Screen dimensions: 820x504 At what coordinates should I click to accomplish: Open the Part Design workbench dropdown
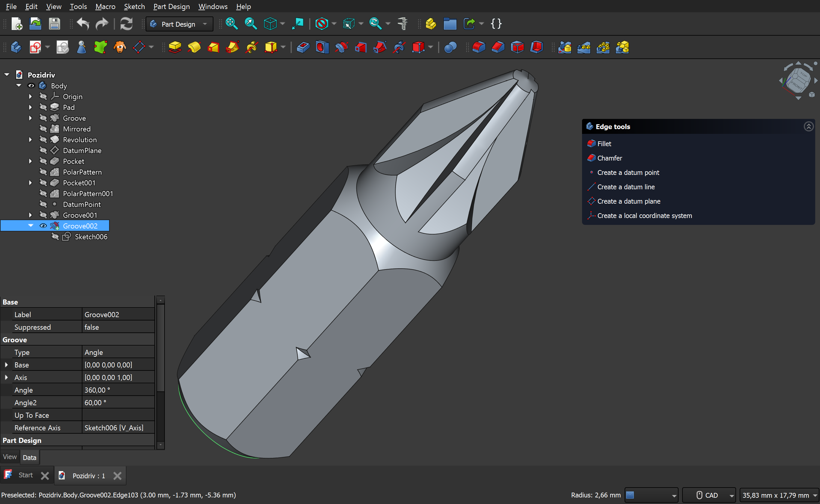(180, 24)
